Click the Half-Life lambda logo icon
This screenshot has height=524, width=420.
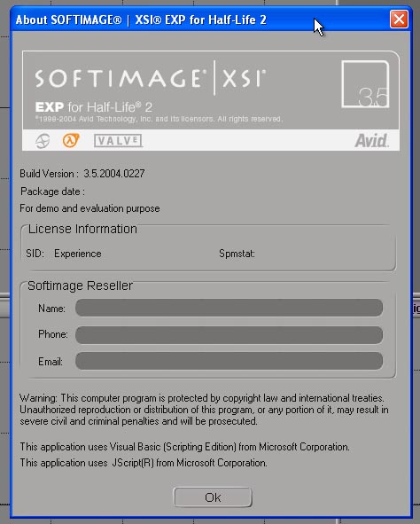[x=71, y=140]
